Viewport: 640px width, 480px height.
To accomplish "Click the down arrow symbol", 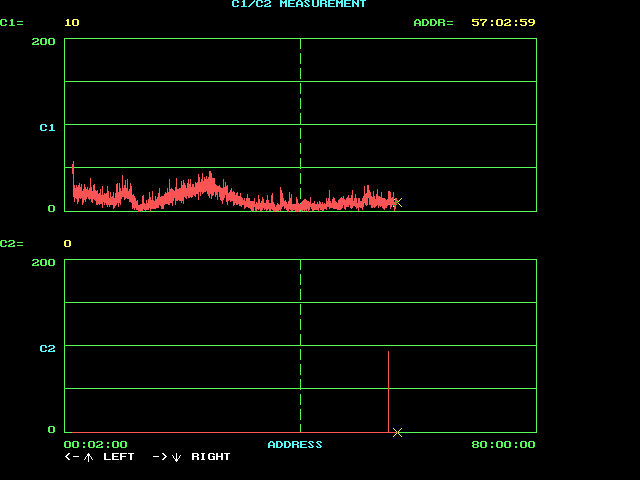I will click(176, 457).
